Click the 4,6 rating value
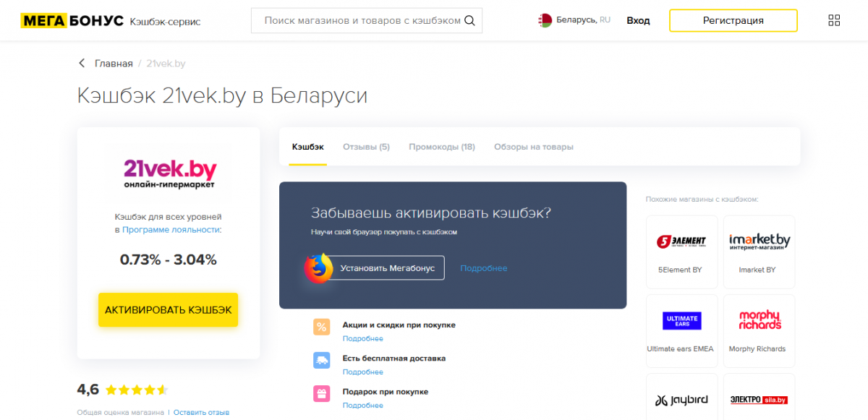 point(88,390)
